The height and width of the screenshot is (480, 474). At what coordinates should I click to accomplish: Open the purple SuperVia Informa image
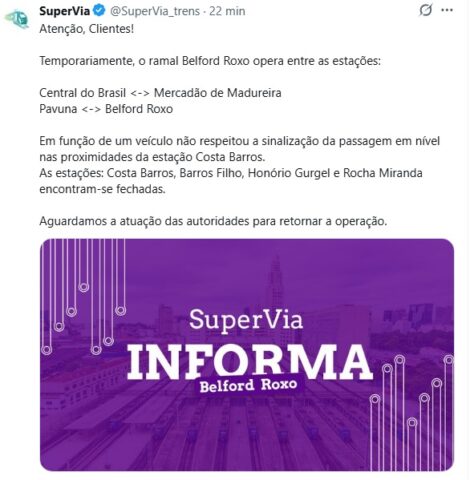coord(247,355)
